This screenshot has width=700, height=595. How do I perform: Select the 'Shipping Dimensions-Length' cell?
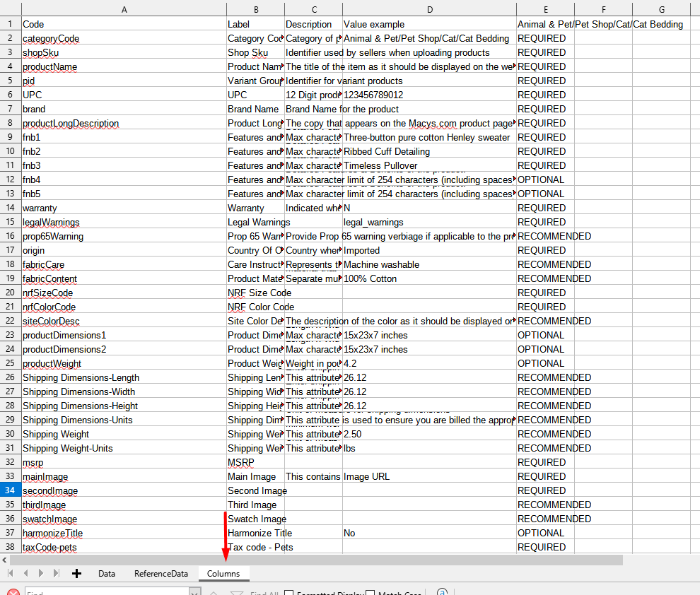(124, 377)
